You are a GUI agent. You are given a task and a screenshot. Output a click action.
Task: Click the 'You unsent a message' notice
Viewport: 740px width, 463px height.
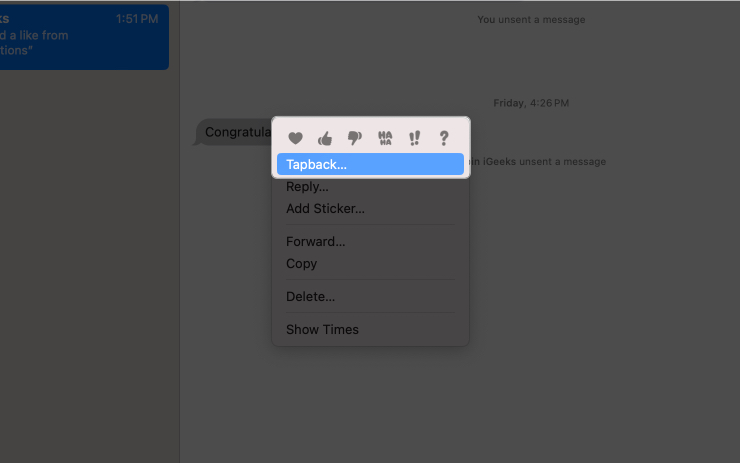[531, 20]
